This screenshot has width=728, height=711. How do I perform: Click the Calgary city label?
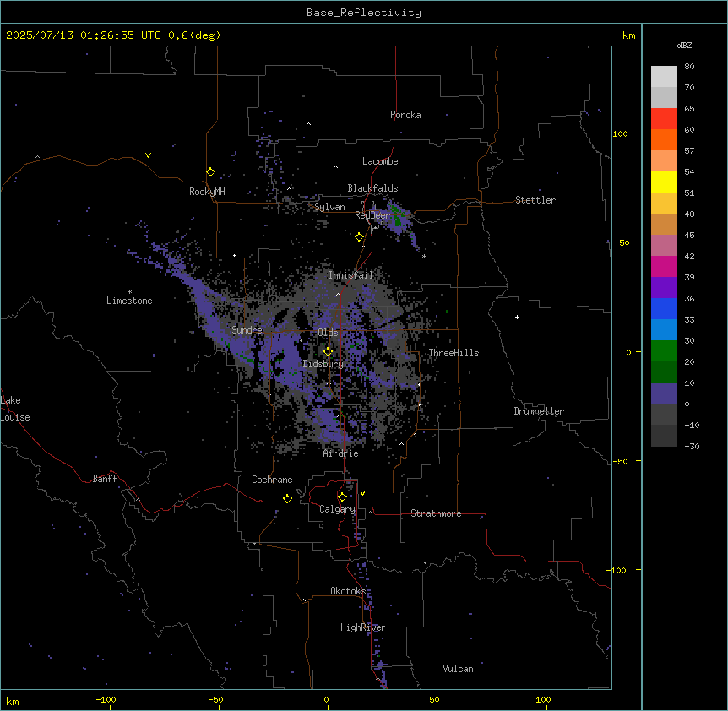(338, 509)
